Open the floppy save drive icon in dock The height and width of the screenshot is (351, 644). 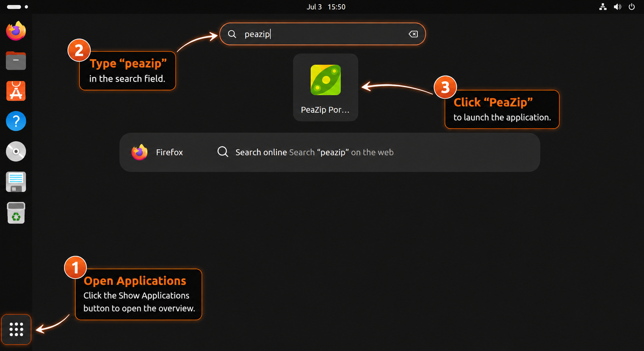[16, 182]
